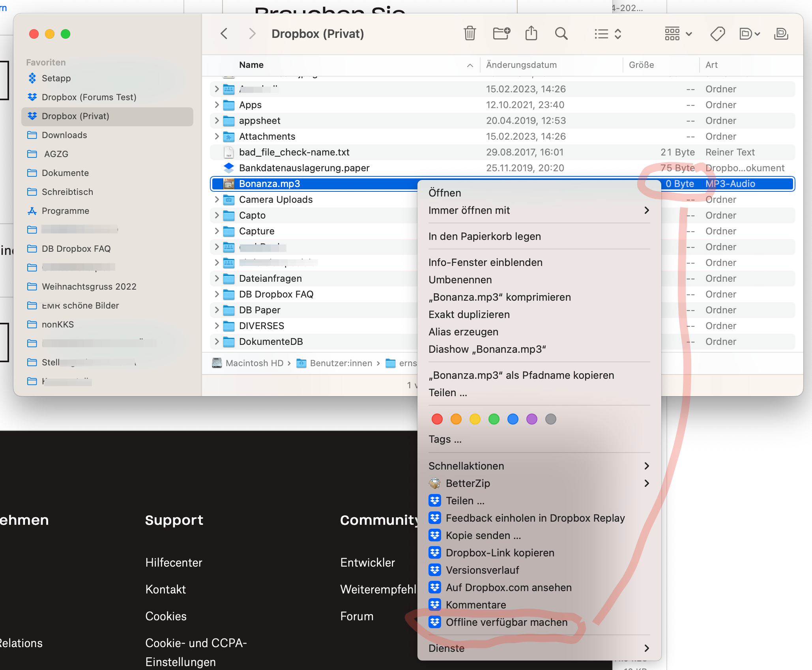Open the list view switcher
This screenshot has width=812, height=670.
(x=608, y=34)
